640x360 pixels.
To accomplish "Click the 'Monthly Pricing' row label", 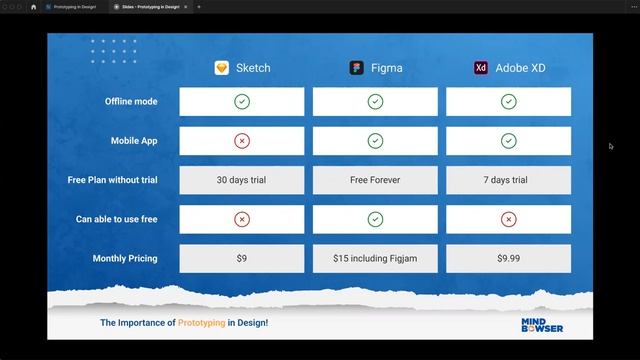I will 125,258.
